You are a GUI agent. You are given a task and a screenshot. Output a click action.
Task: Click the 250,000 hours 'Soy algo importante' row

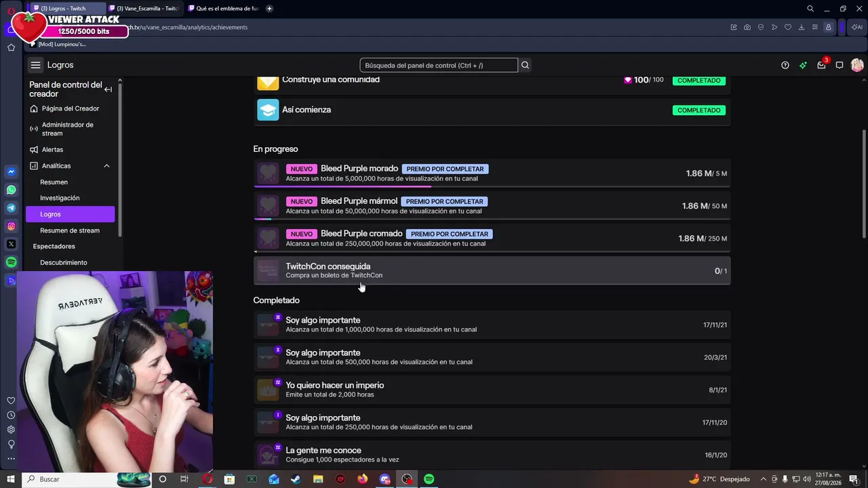coord(492,422)
